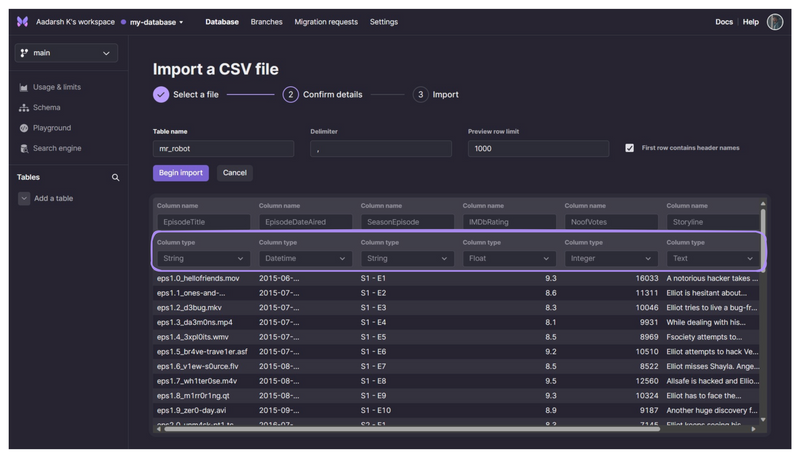Toggle First row contains header names checkbox
800x458 pixels.
(x=630, y=148)
